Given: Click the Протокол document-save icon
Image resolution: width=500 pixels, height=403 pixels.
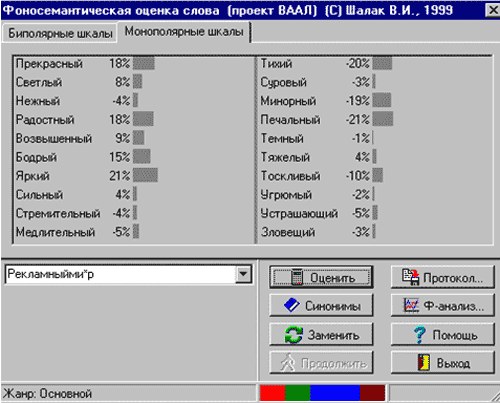Looking at the screenshot, I should [x=410, y=277].
